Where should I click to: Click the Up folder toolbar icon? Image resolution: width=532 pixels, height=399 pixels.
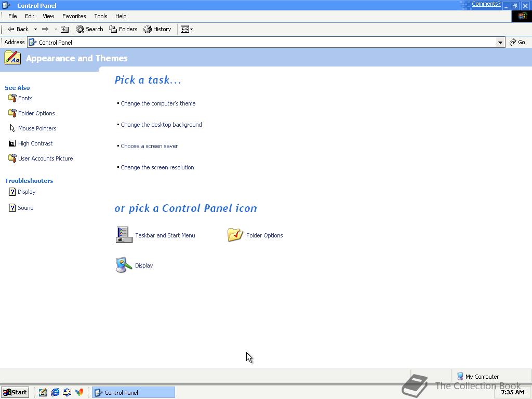(64, 29)
